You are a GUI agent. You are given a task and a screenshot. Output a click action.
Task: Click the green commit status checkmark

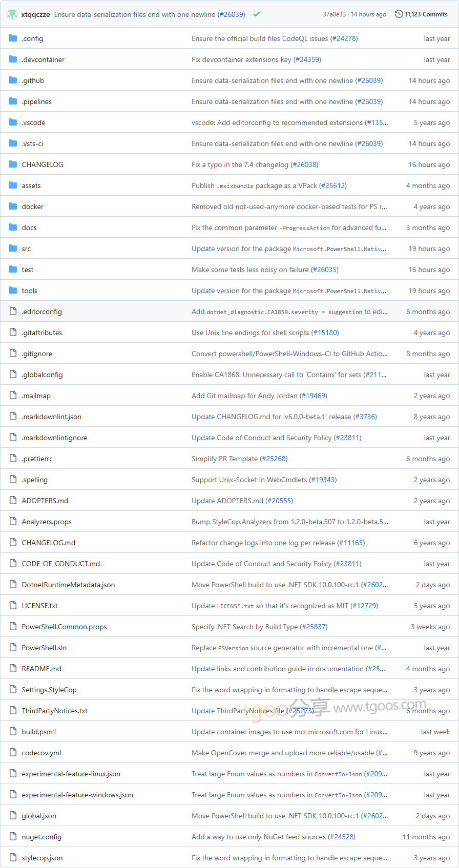tap(257, 14)
